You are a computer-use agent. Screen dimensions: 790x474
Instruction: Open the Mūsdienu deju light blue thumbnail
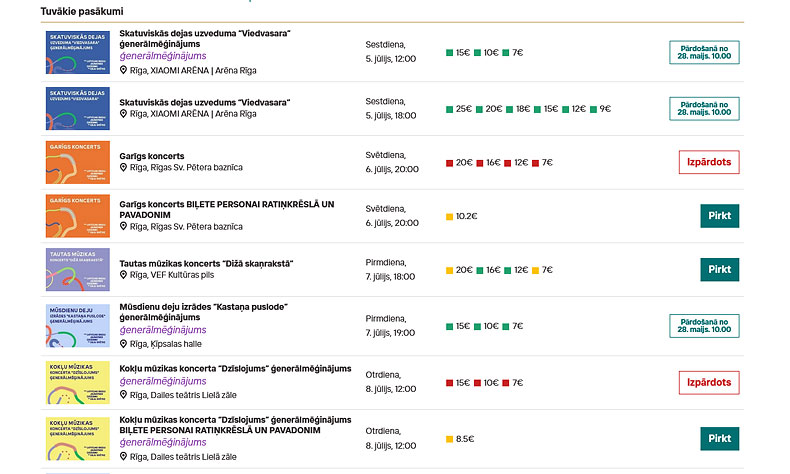click(77, 325)
